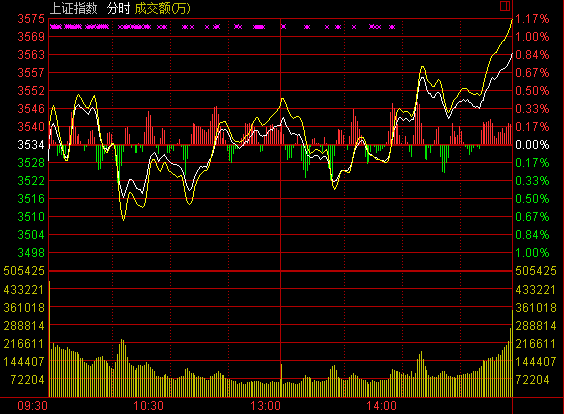Click the 3569 price axis value
Screen dimensions: 564x414
[31, 37]
